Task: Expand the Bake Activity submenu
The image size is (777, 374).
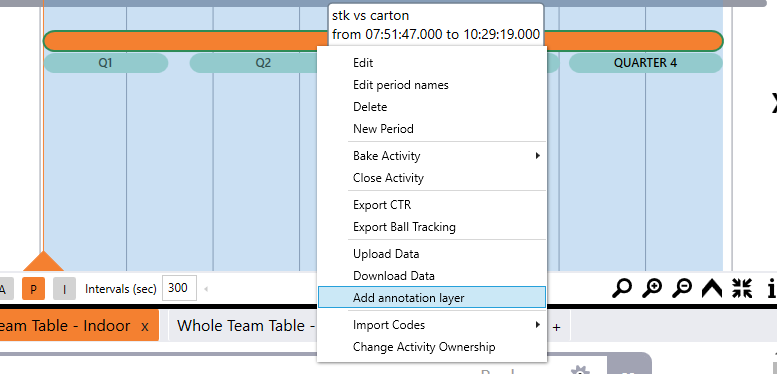Action: click(x=431, y=156)
